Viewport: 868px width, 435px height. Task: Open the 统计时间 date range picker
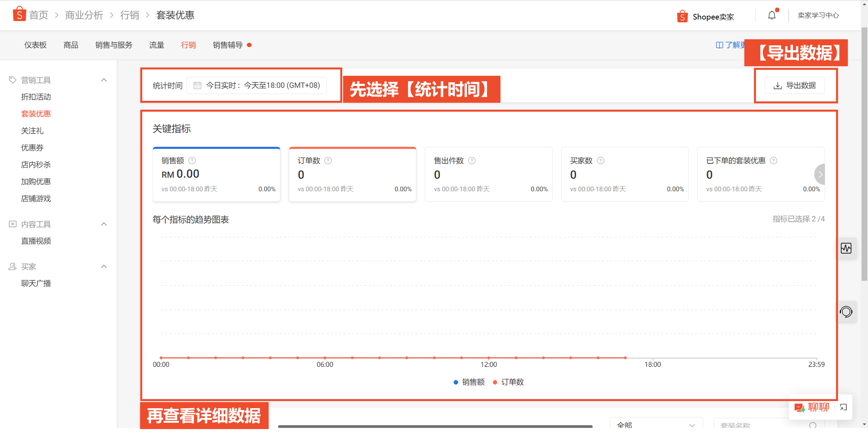(x=256, y=85)
